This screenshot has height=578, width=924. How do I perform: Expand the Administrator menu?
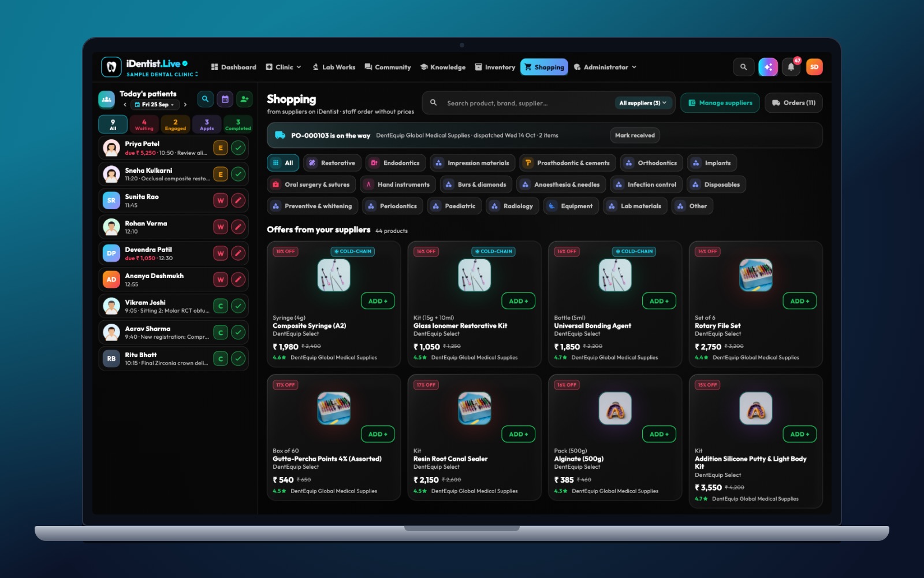[x=605, y=67]
